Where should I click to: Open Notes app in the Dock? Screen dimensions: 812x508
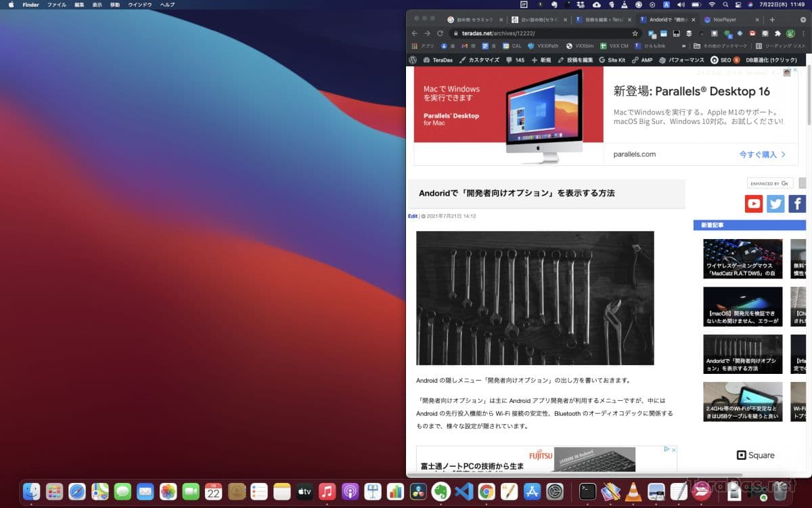click(x=281, y=492)
